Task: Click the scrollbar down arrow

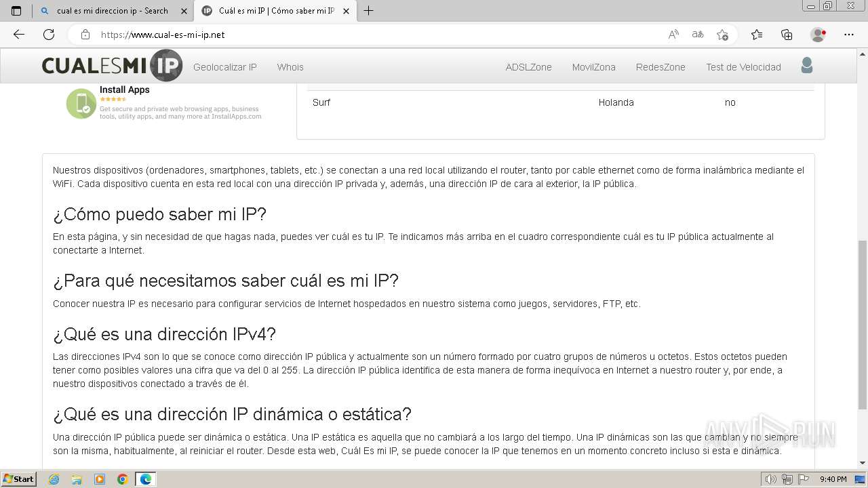Action: coord(863,463)
